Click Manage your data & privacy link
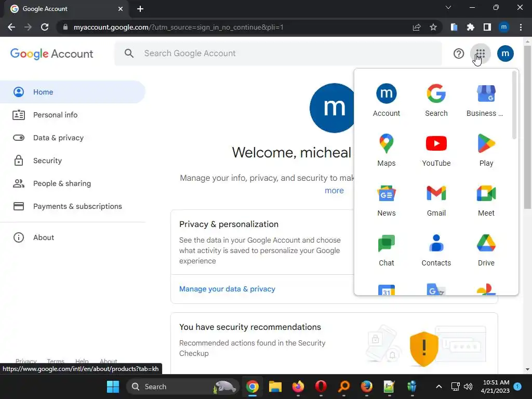The height and width of the screenshot is (399, 532). pos(227,289)
